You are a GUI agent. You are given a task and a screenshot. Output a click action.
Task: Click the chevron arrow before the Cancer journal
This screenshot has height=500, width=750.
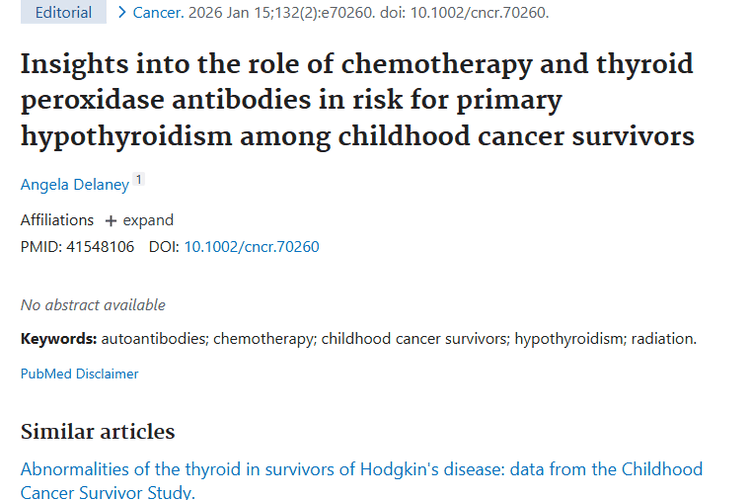pyautogui.click(x=122, y=13)
